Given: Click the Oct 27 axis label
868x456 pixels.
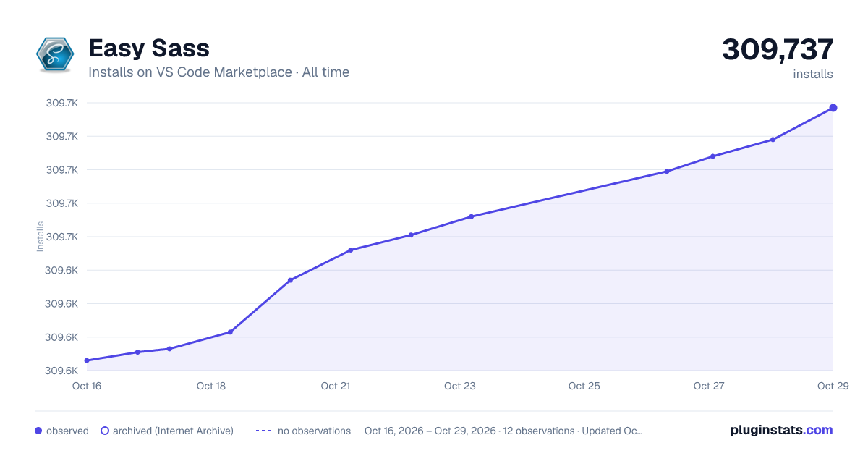Looking at the screenshot, I should point(709,386).
